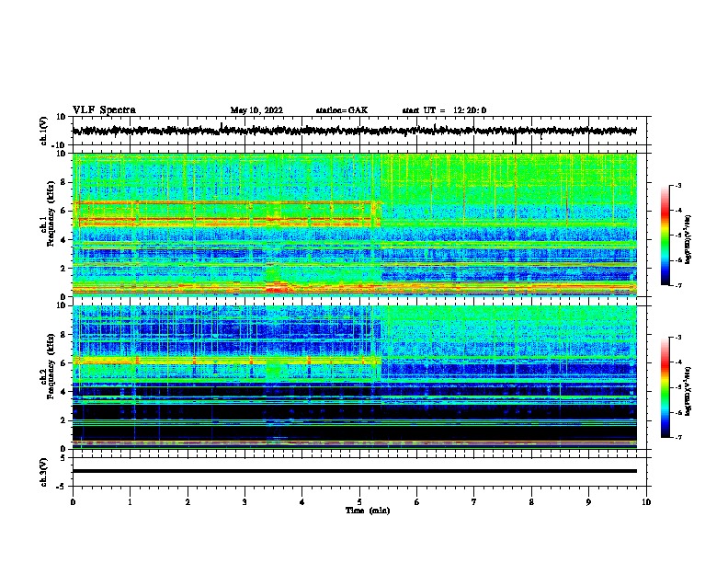Click time-axis tick label 7
The image size is (728, 563).
click(x=474, y=502)
